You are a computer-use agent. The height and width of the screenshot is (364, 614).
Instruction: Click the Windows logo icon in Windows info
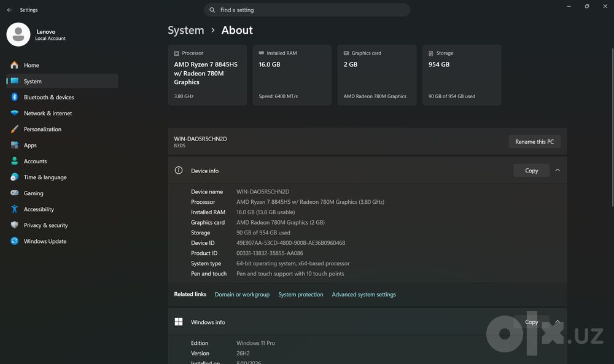pyautogui.click(x=179, y=322)
